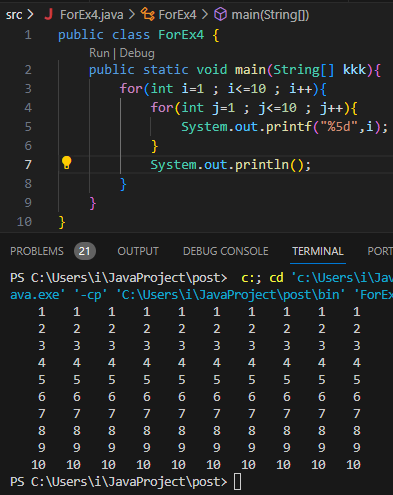Click the first terminal prompt path text
Image resolution: width=393 pixels, height=495 pixels.
[x=118, y=278]
